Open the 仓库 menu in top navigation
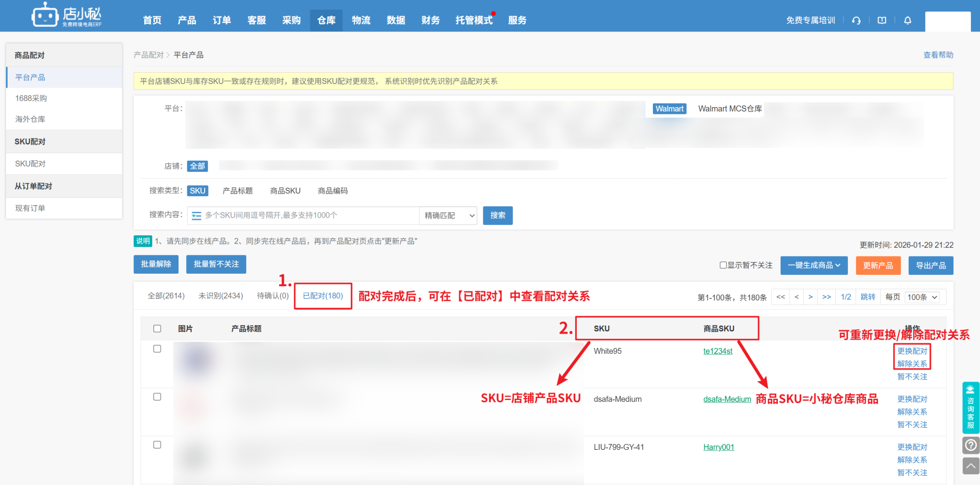Screen dimensions: 980x485 tap(326, 20)
